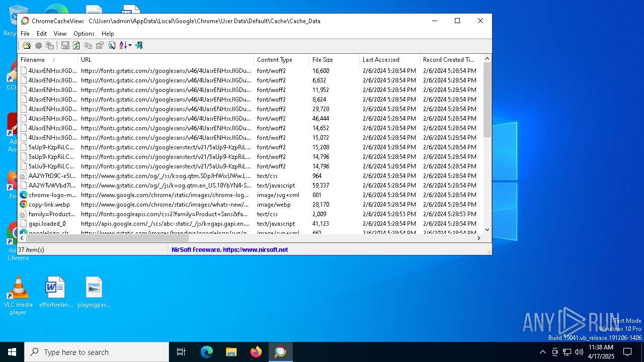Click the Chrome icon of copy-link.webp row
This screenshot has height=362, width=644.
tap(23, 205)
